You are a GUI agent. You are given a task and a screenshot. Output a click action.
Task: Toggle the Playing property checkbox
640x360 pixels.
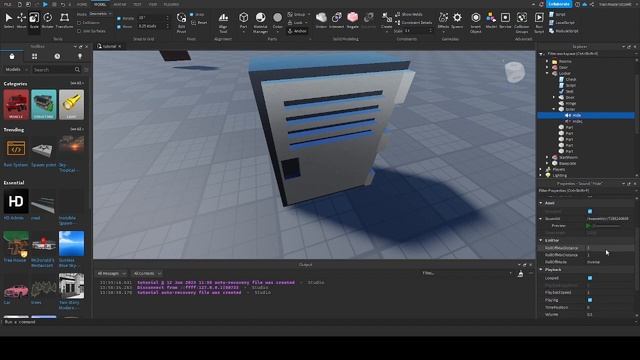[x=590, y=300]
